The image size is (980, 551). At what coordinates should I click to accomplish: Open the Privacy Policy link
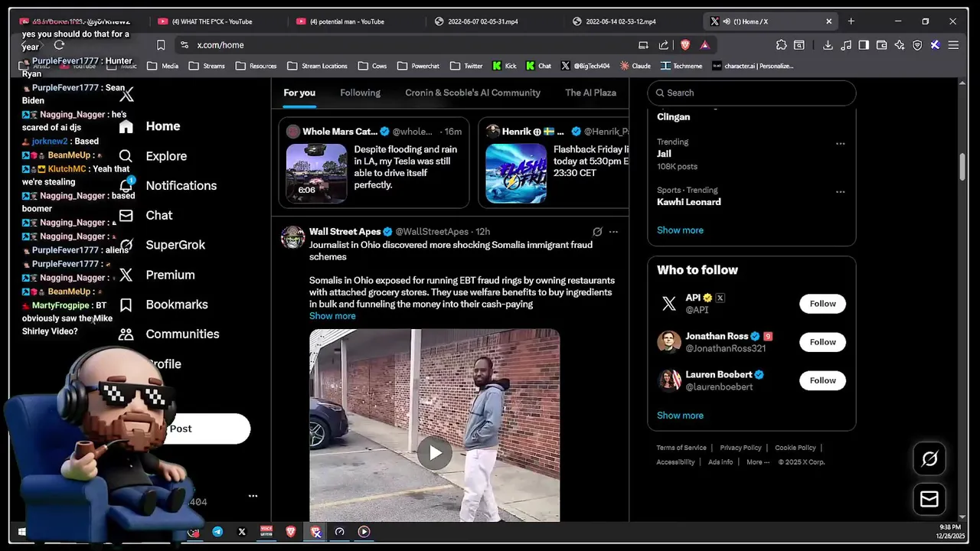click(x=740, y=448)
